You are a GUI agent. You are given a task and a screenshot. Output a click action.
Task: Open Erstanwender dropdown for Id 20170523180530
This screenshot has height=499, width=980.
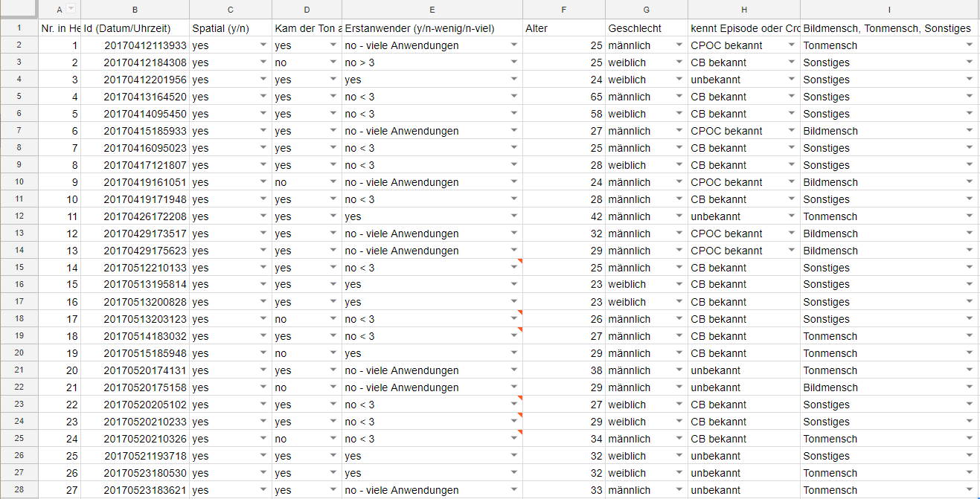click(x=513, y=473)
